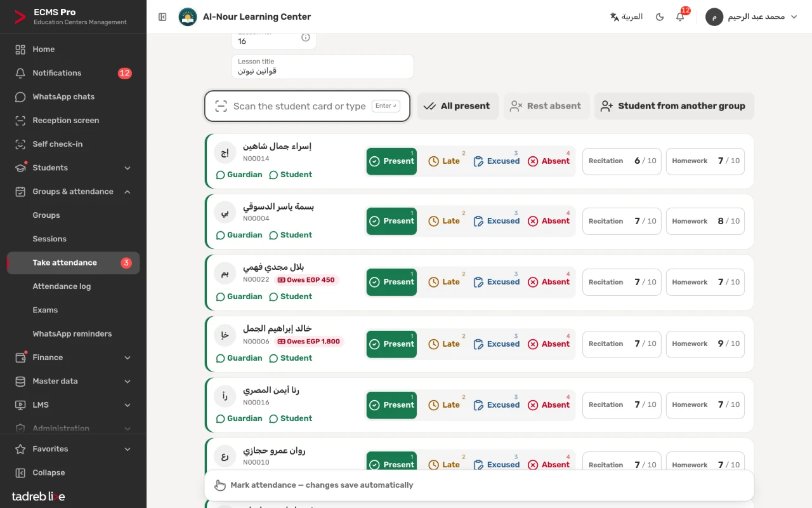Open the notification bell in header
The height and width of the screenshot is (508, 812).
point(680,17)
